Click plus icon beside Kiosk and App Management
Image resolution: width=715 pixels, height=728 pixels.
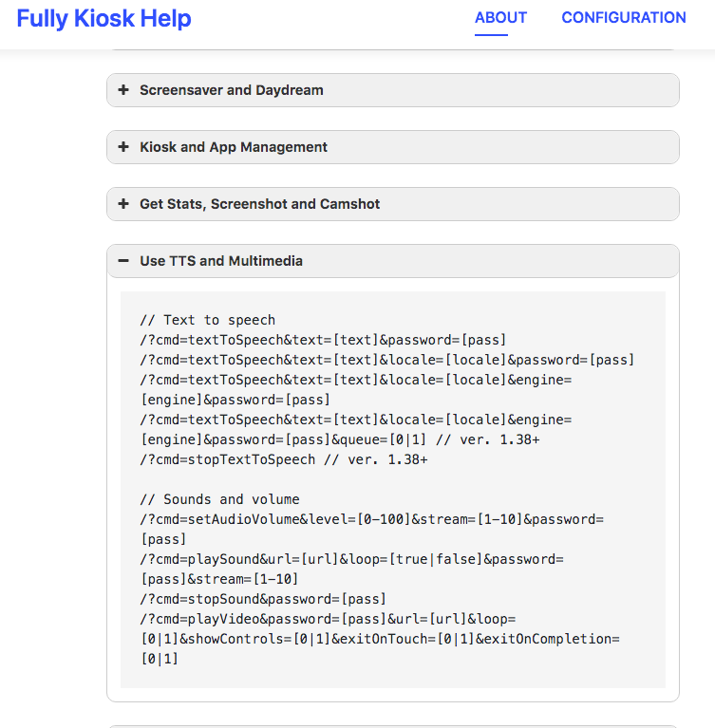(x=123, y=147)
